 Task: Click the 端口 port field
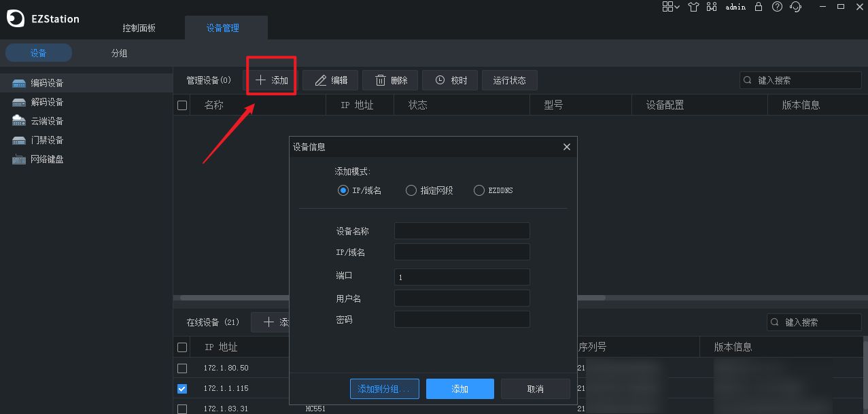[462, 277]
